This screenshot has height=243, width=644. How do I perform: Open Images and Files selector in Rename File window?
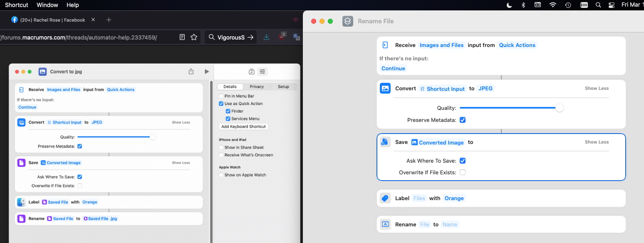pyautogui.click(x=441, y=45)
